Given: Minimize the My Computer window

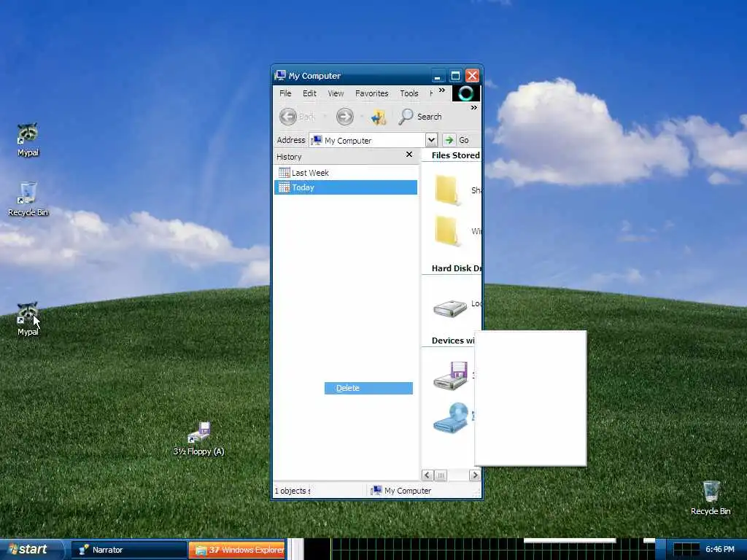Looking at the screenshot, I should [438, 76].
